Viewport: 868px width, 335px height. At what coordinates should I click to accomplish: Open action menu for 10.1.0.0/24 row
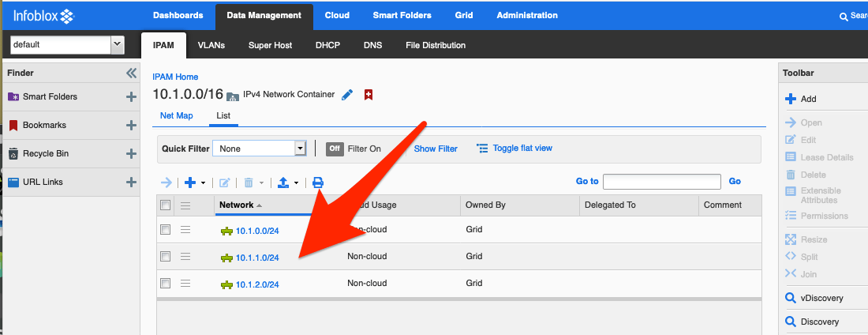[x=185, y=230]
